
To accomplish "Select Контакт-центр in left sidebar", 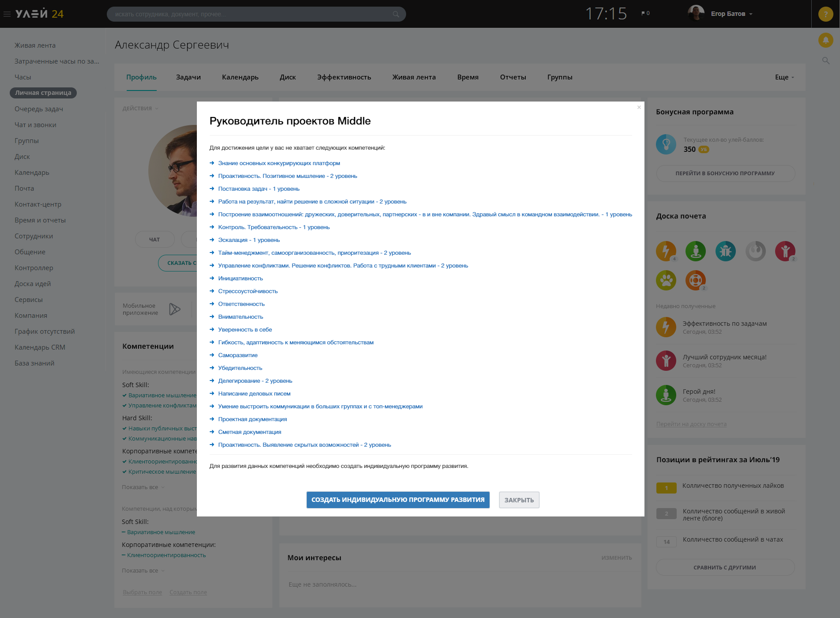I will click(x=38, y=204).
